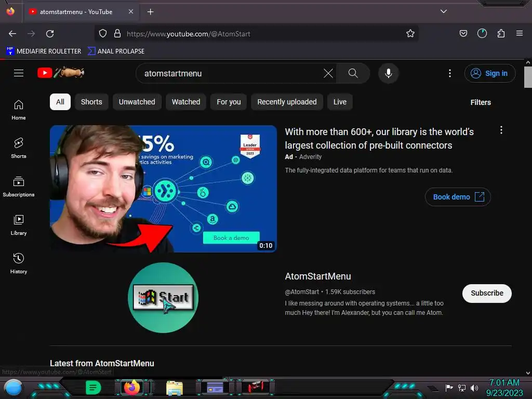Open the extensions puzzle icon
The image size is (532, 399).
[501, 33]
